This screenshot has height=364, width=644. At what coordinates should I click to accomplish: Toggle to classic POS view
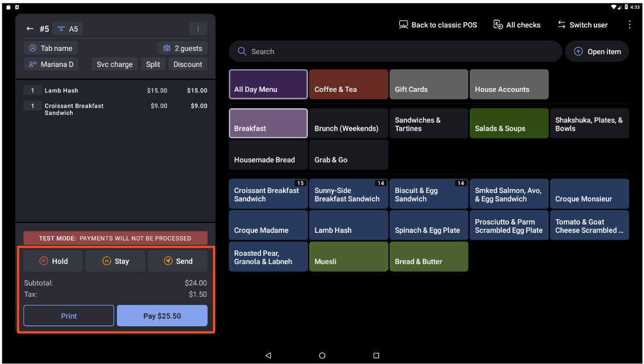pos(437,25)
